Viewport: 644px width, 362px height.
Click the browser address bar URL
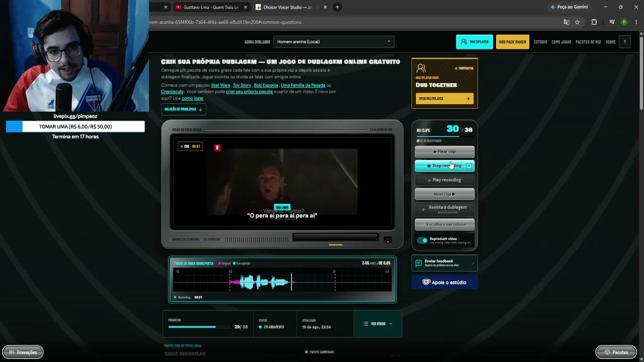pos(225,22)
